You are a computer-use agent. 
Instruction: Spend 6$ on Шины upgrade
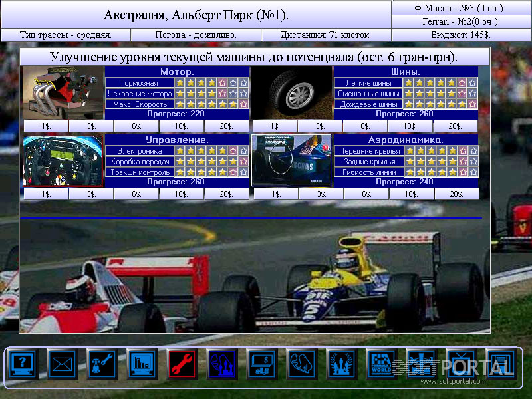tap(365, 126)
